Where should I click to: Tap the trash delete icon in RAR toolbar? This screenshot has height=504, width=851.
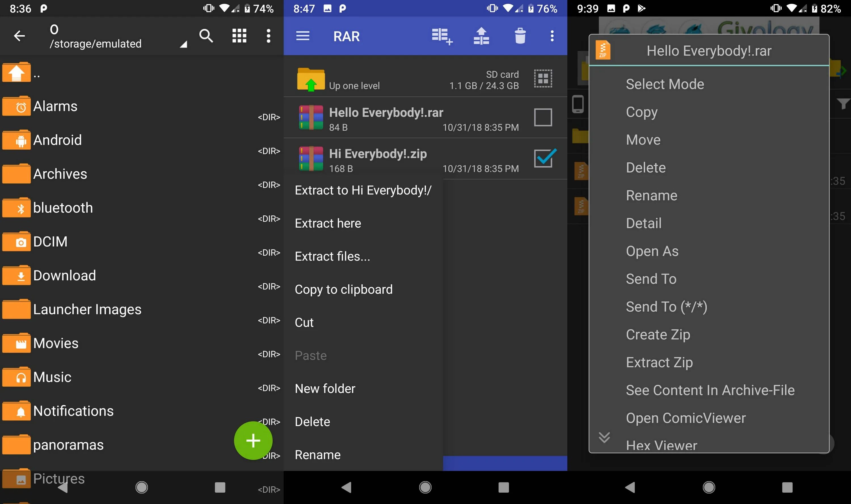point(520,36)
